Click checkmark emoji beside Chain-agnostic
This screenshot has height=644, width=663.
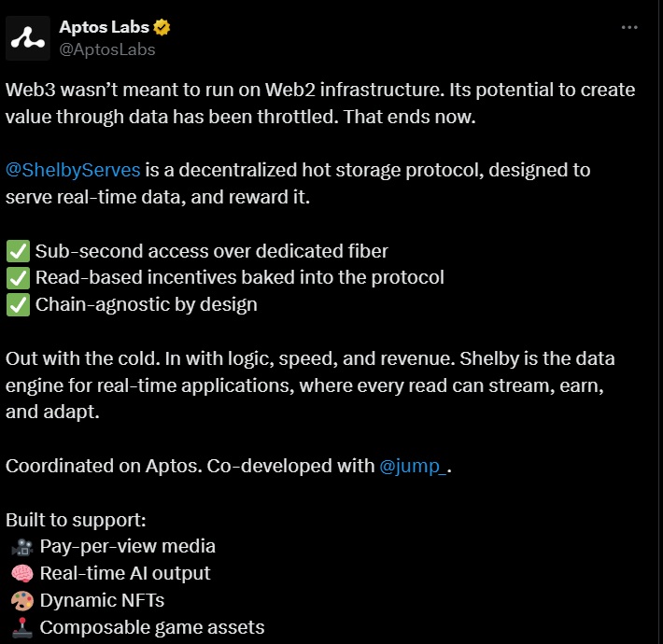click(18, 304)
